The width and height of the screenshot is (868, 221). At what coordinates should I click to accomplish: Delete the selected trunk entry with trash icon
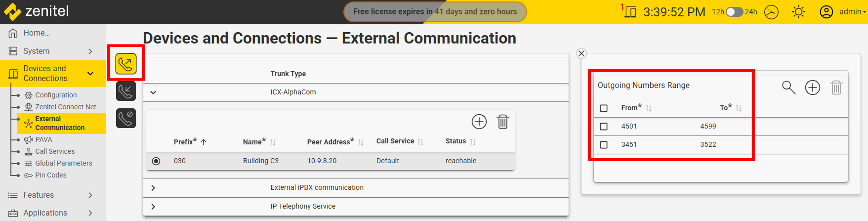tap(502, 122)
